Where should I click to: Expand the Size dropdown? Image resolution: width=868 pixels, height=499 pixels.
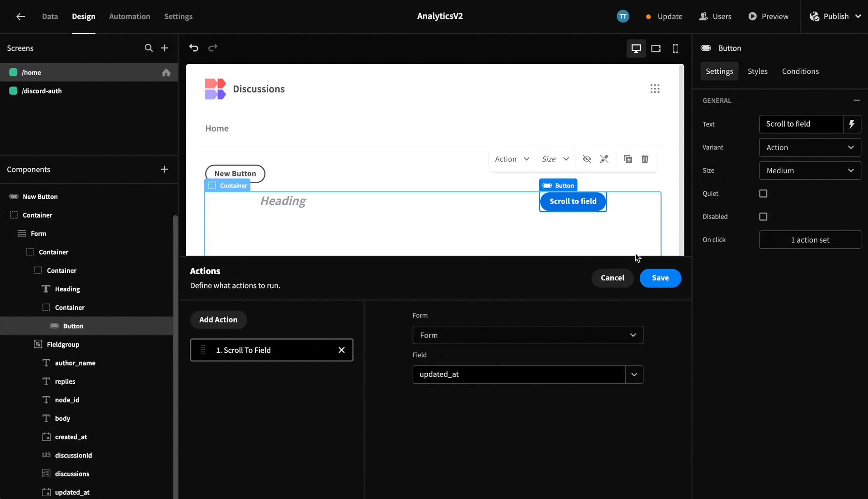[808, 170]
